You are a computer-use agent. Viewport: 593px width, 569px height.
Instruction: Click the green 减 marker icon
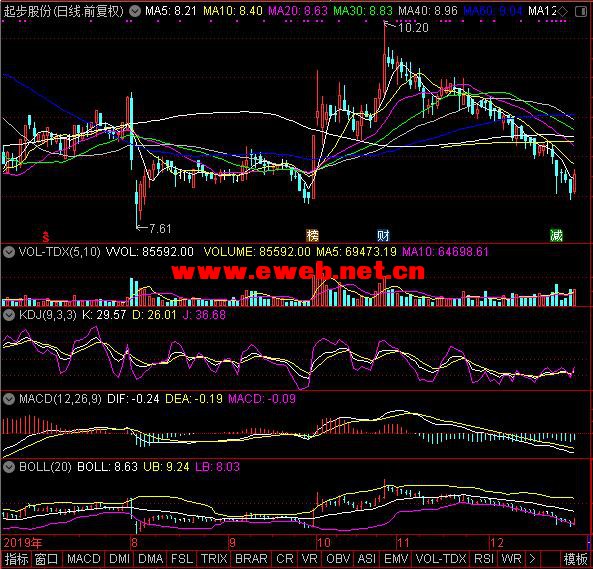click(x=556, y=236)
